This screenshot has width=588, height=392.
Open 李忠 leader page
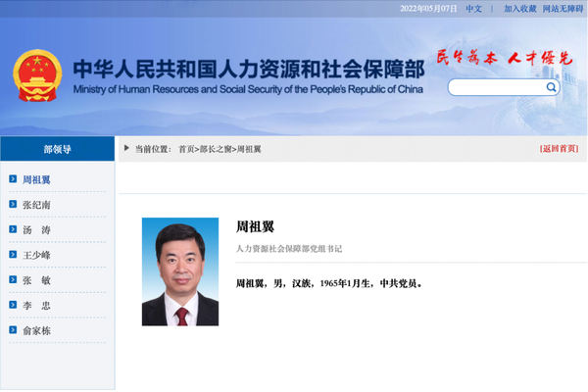click(x=36, y=306)
